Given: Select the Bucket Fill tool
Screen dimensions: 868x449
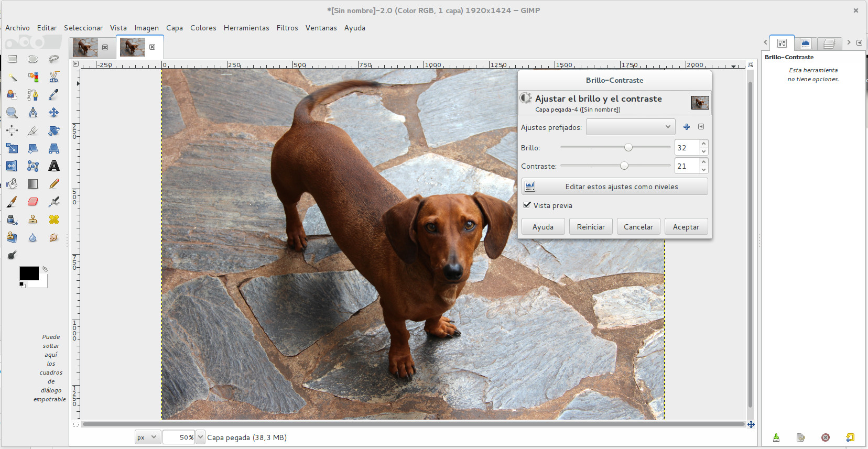Looking at the screenshot, I should click(12, 184).
